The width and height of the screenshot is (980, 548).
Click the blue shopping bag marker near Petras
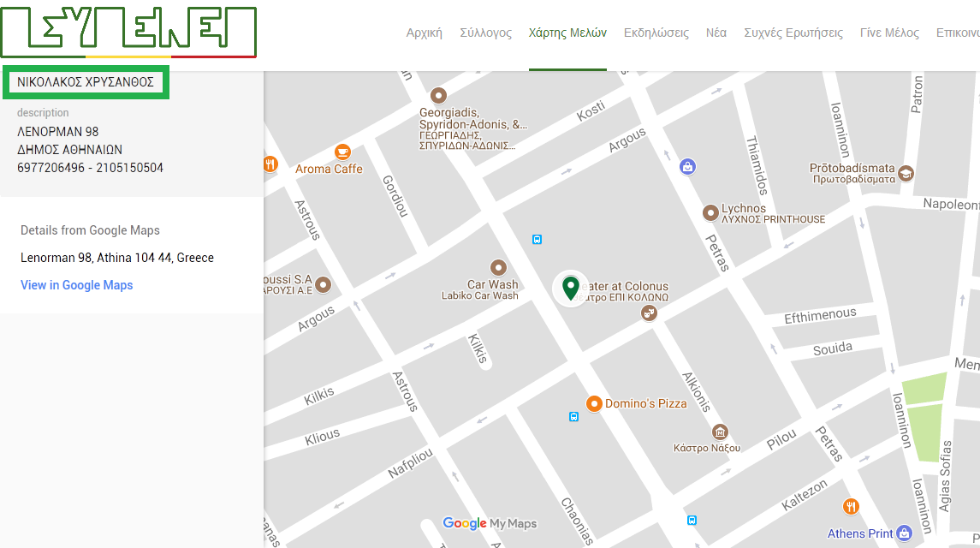point(687,166)
